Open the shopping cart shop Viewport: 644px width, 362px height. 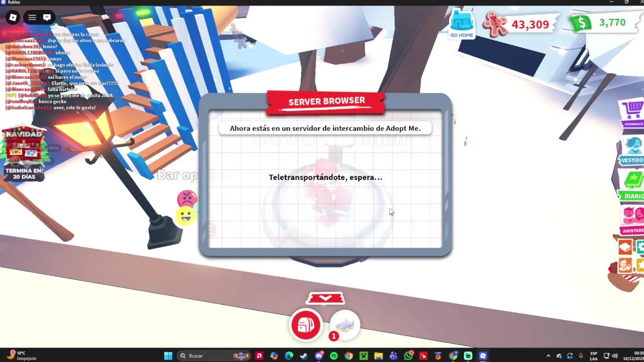[632, 114]
